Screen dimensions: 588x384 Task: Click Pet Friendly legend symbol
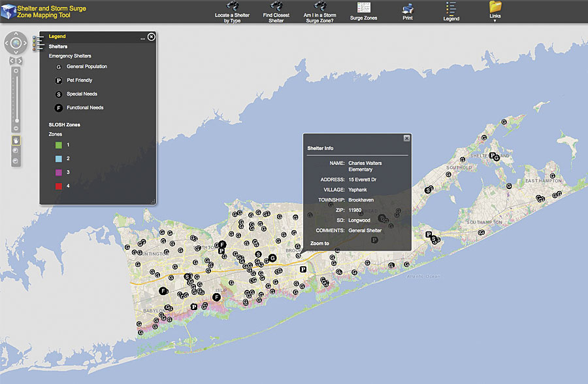coord(59,80)
